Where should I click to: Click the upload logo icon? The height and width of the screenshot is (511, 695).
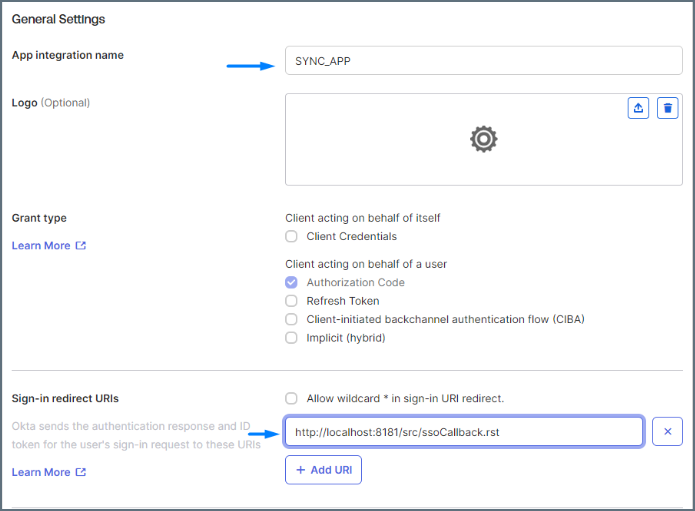pos(639,108)
